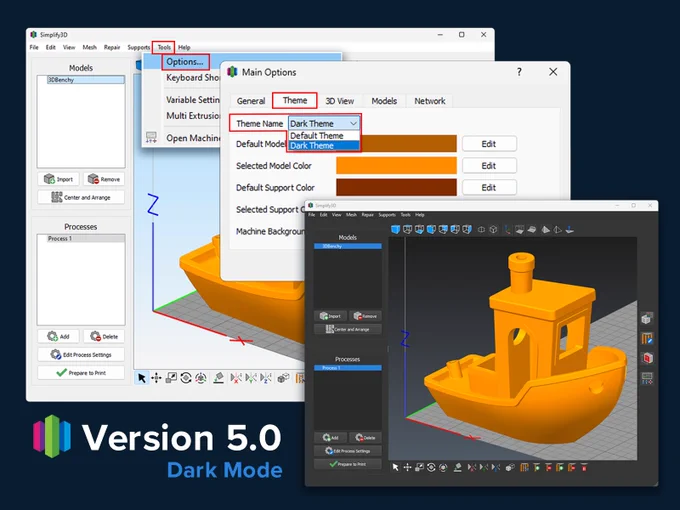Click Import button in light window

coord(59,179)
